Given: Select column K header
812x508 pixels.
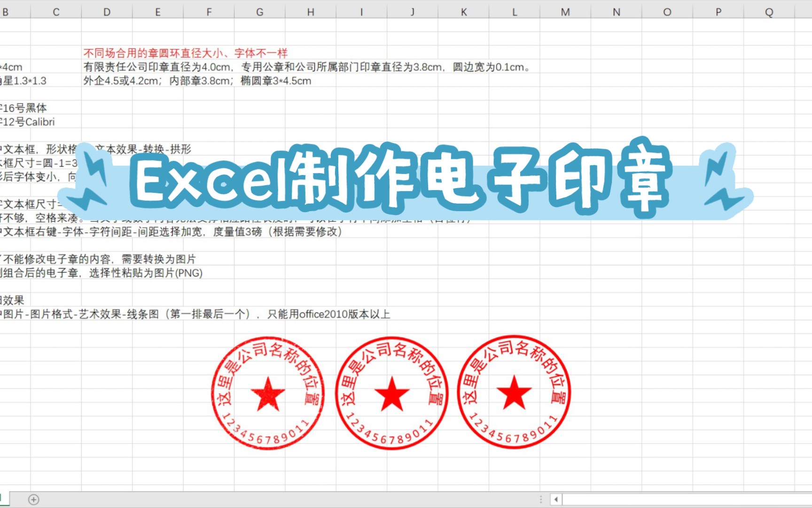Looking at the screenshot, I should (464, 12).
